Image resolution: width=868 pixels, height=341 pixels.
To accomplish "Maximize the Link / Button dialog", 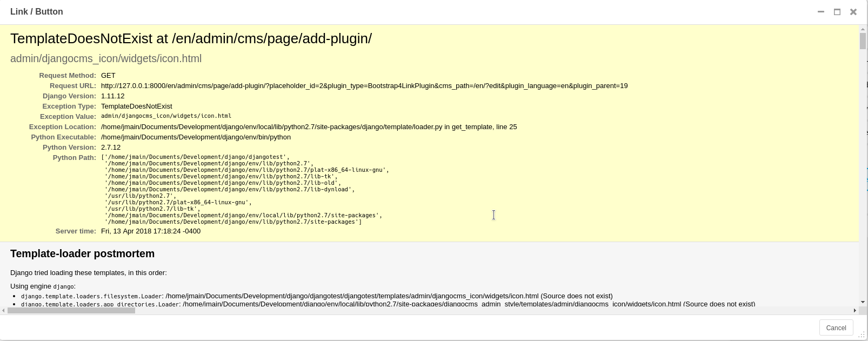I will click(837, 11).
